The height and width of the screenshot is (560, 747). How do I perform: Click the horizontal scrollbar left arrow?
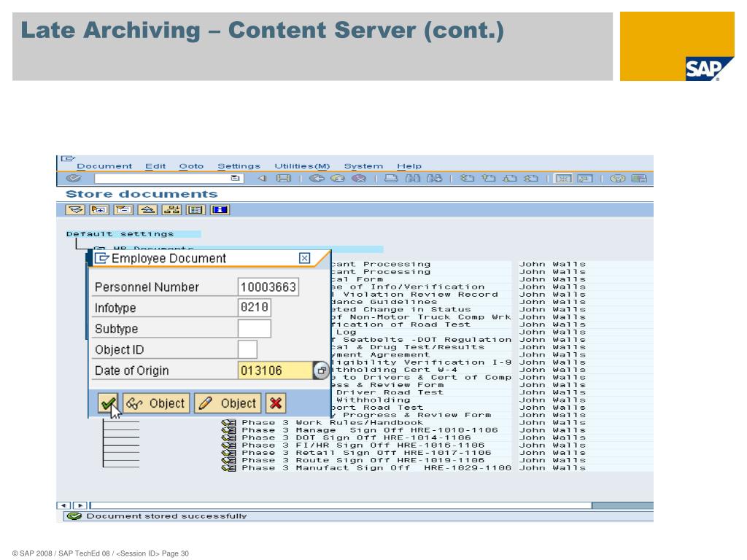[63, 505]
